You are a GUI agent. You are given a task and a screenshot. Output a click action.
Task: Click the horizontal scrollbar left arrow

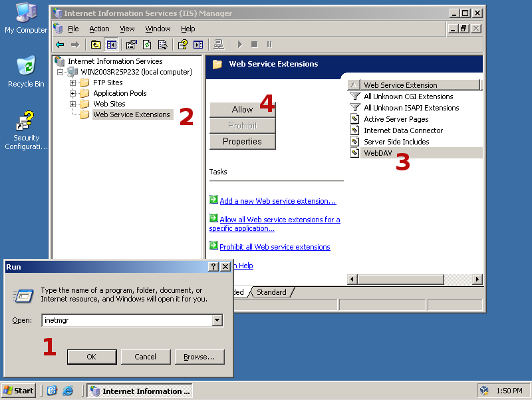352,279
